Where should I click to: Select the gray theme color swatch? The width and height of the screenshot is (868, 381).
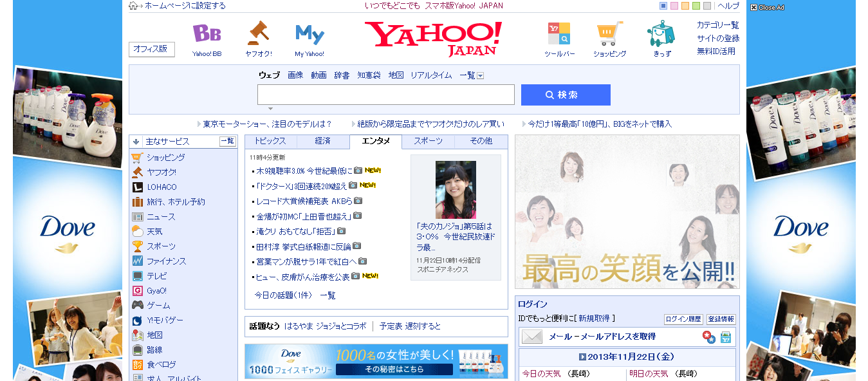[x=707, y=6]
